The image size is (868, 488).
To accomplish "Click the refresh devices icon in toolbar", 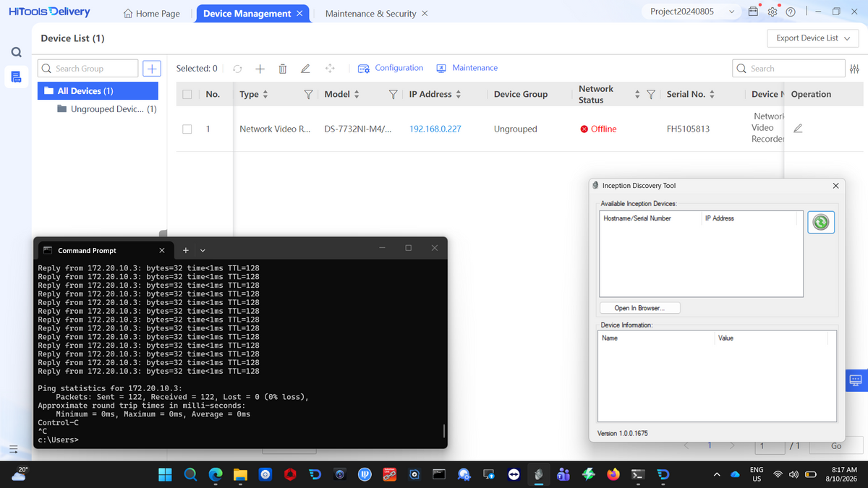I will click(x=237, y=69).
